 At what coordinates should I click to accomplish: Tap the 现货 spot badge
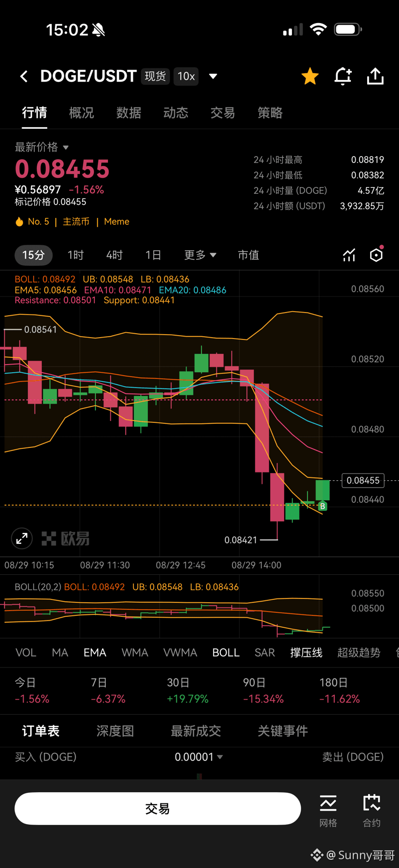(x=155, y=76)
